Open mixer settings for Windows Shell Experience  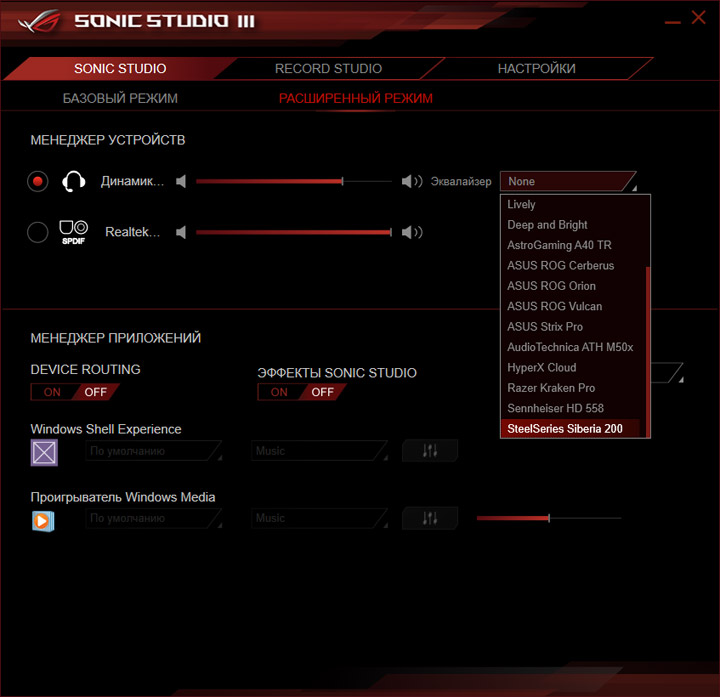[430, 450]
